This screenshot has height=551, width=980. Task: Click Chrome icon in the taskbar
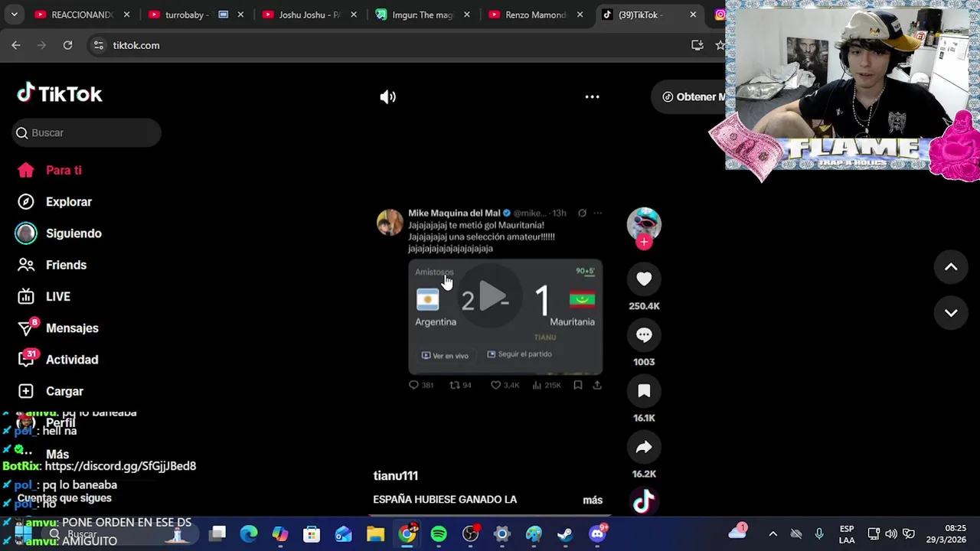407,533
